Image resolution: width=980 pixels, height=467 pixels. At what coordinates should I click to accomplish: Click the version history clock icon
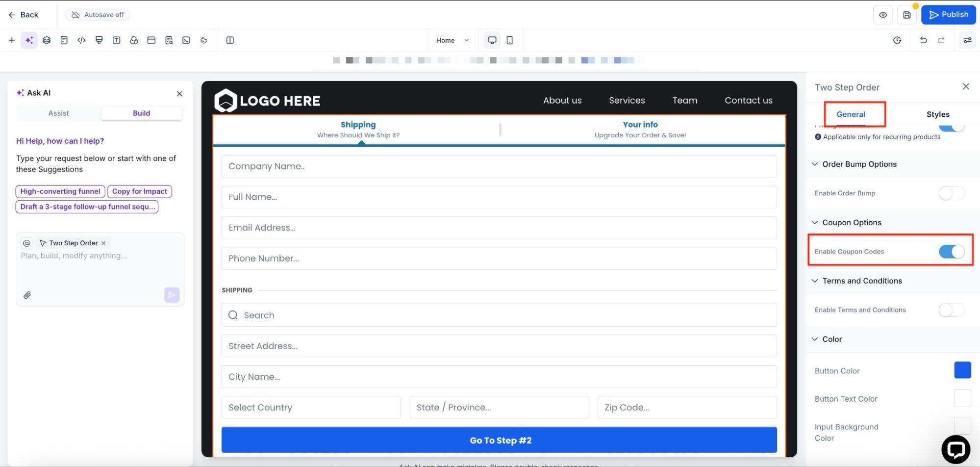[897, 40]
